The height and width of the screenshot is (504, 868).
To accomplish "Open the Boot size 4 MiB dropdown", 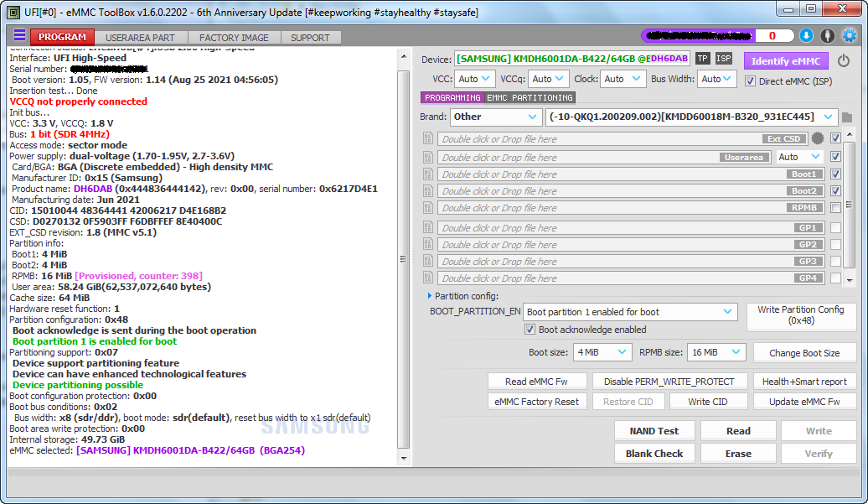I will tap(602, 352).
